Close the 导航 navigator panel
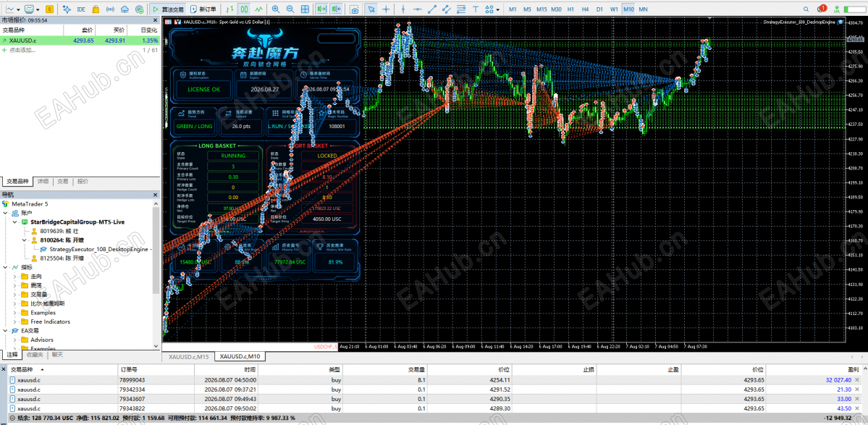 [156, 194]
